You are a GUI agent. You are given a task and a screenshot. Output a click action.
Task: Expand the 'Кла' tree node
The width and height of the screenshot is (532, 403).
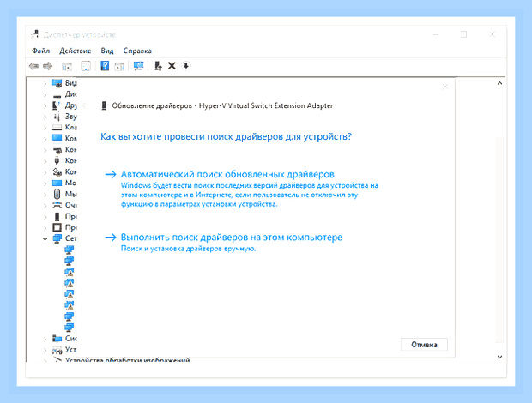point(45,128)
